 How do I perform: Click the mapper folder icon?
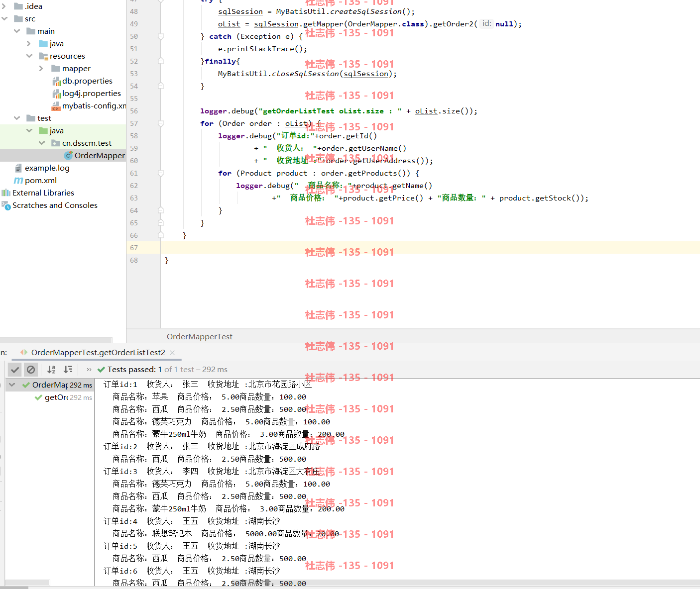pyautogui.click(x=56, y=69)
